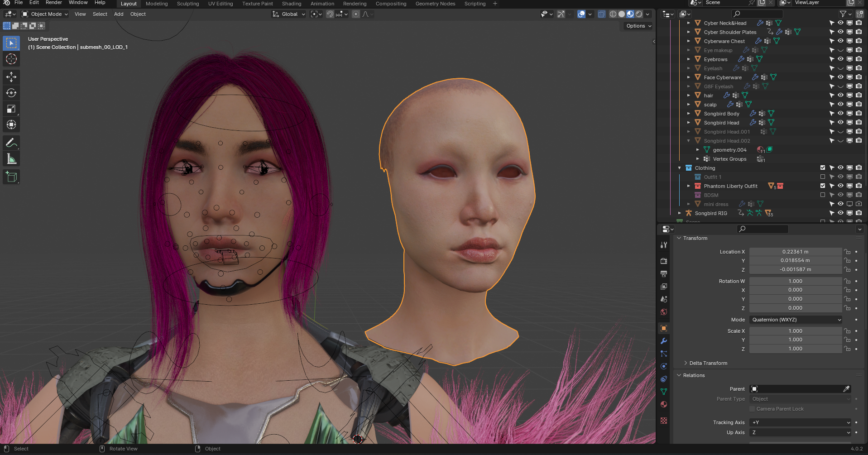Select the Scale tool in the toolbar
Viewport: 868px width, 455px height.
pyautogui.click(x=11, y=109)
